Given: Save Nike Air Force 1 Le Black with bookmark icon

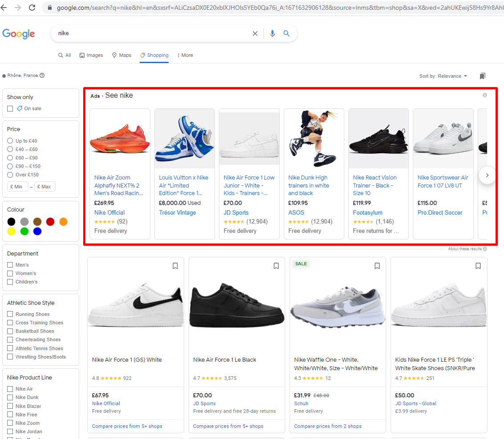Looking at the screenshot, I should click(x=276, y=266).
